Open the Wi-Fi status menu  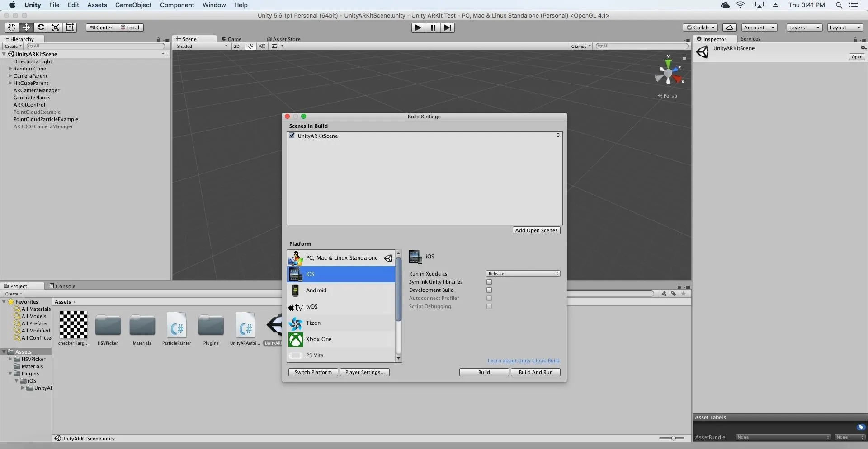[x=741, y=5]
